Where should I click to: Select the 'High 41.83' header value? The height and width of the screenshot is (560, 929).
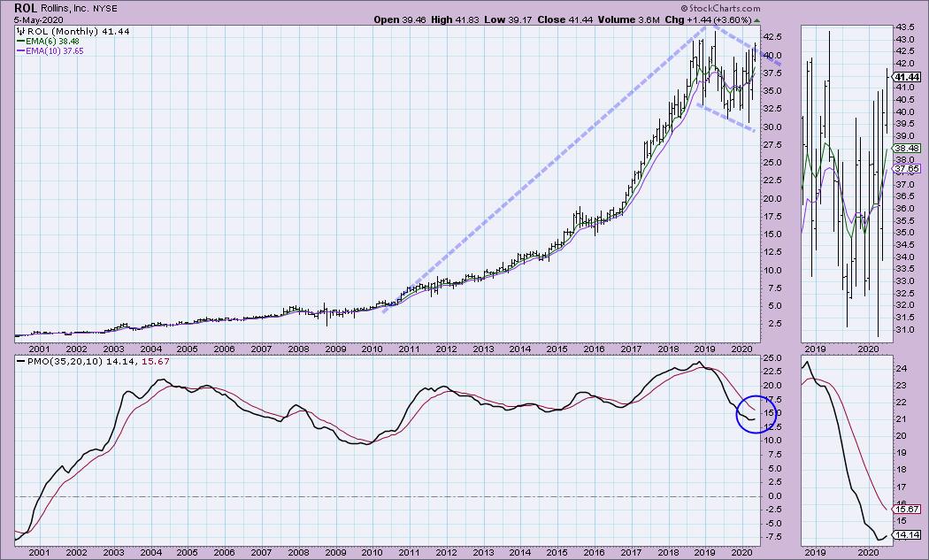click(455, 19)
